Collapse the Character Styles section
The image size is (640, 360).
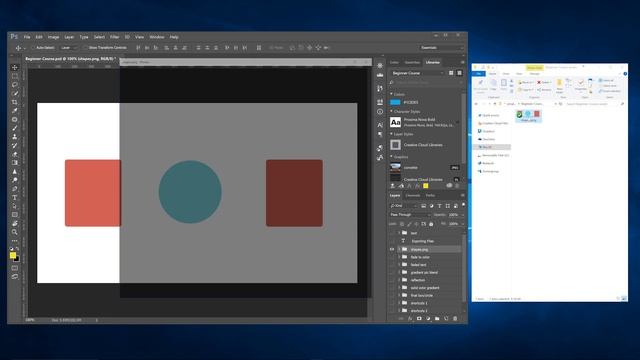(391, 111)
